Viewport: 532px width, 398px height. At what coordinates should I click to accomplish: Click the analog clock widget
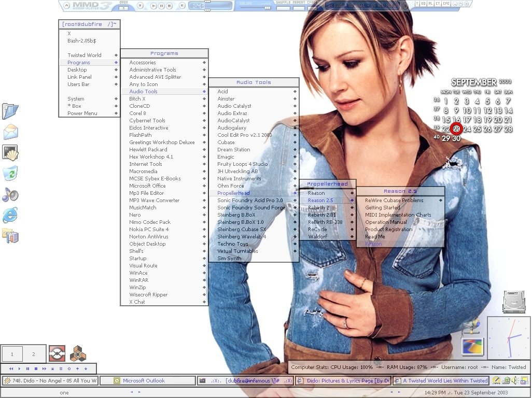pos(509,338)
